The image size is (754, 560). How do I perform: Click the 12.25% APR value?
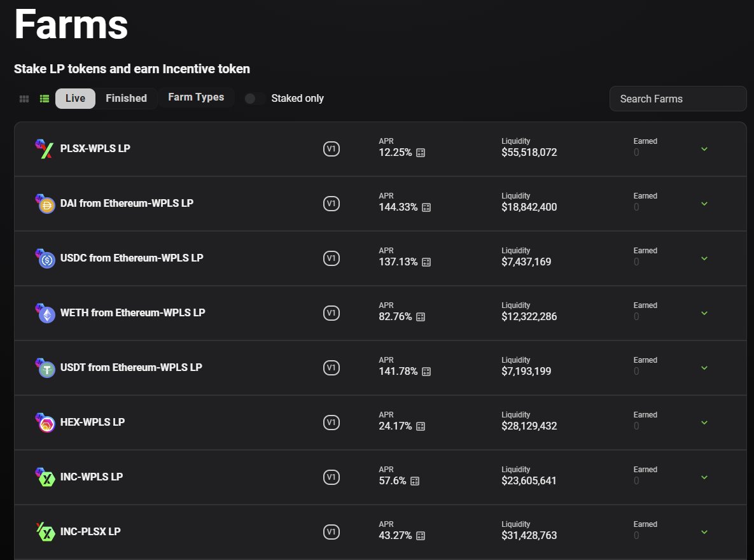pyautogui.click(x=395, y=153)
